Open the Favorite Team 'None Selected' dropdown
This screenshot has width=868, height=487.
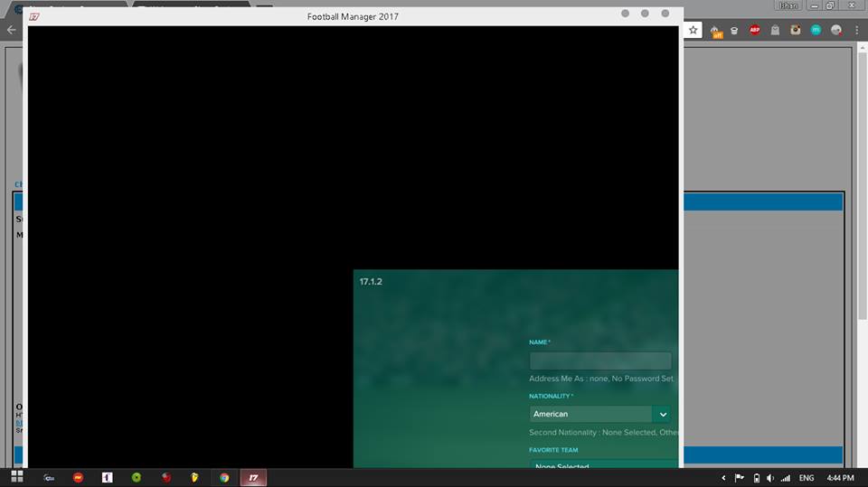pos(601,464)
